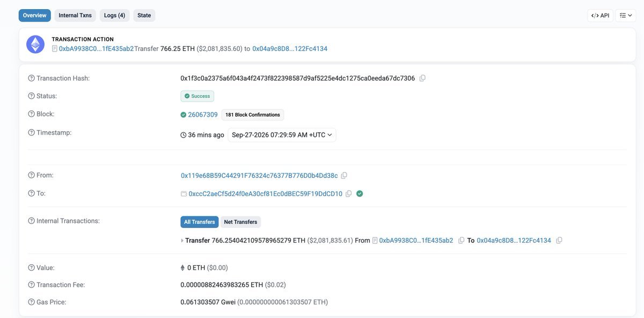
Task: Click contract icon before 0xbA9938C0 in internal transfer
Action: click(375, 240)
